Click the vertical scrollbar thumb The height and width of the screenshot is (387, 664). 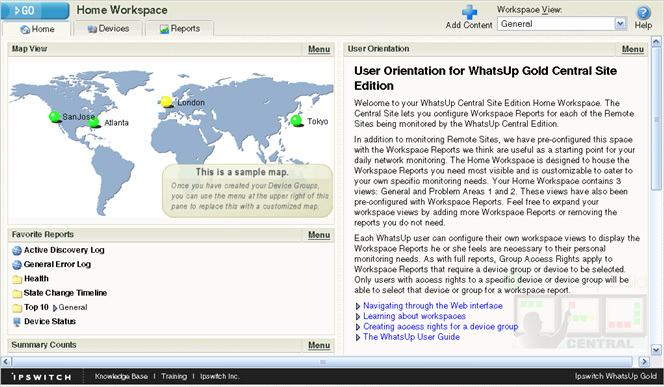(x=656, y=119)
